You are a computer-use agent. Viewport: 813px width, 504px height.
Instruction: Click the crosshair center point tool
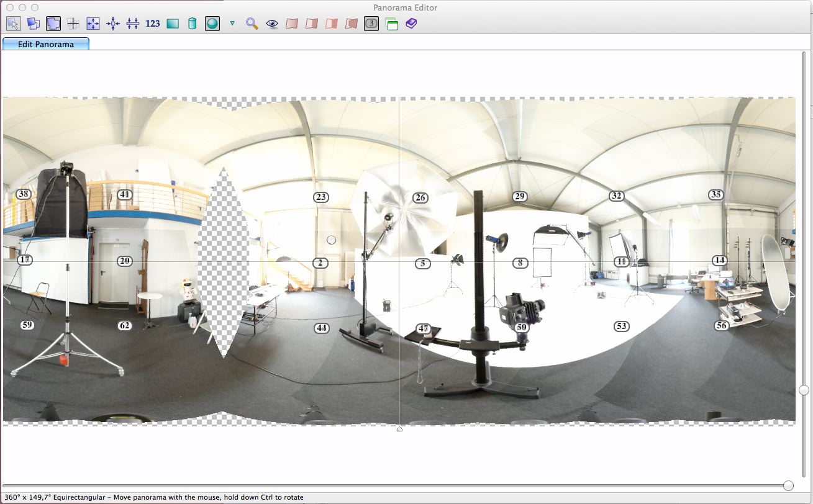pos(73,24)
